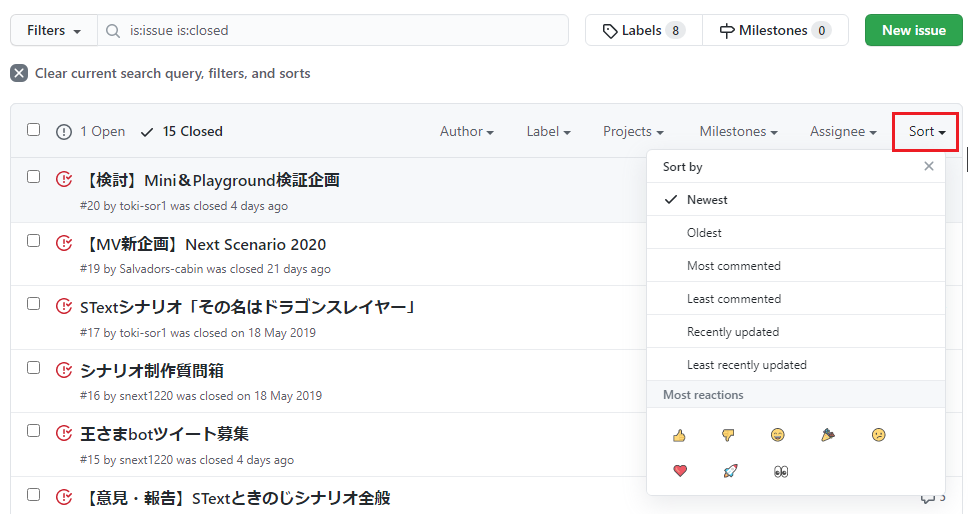968x514 pixels.
Task: Click closed-issue icon beside 王さまbotツイート募集
Action: click(64, 433)
